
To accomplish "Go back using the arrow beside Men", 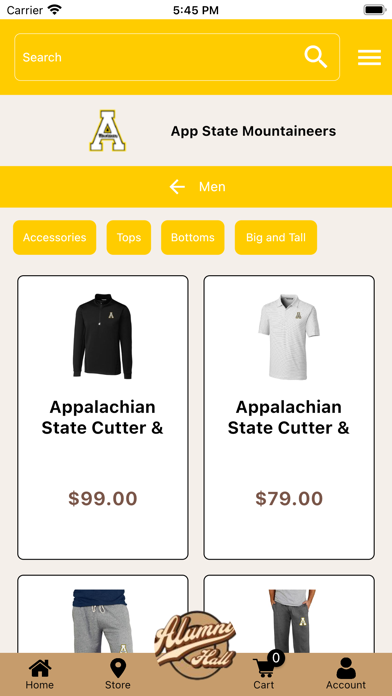I will pos(177,187).
